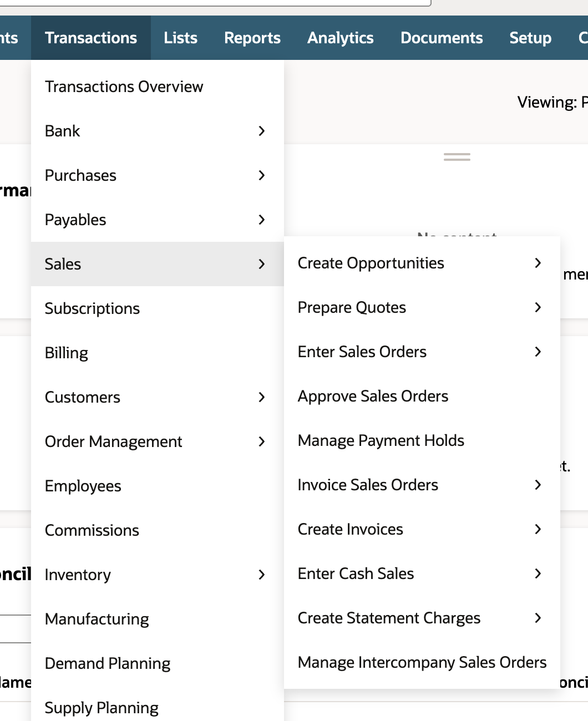The image size is (588, 721).
Task: Select the highlighted Sales menu item
Action: click(158, 264)
